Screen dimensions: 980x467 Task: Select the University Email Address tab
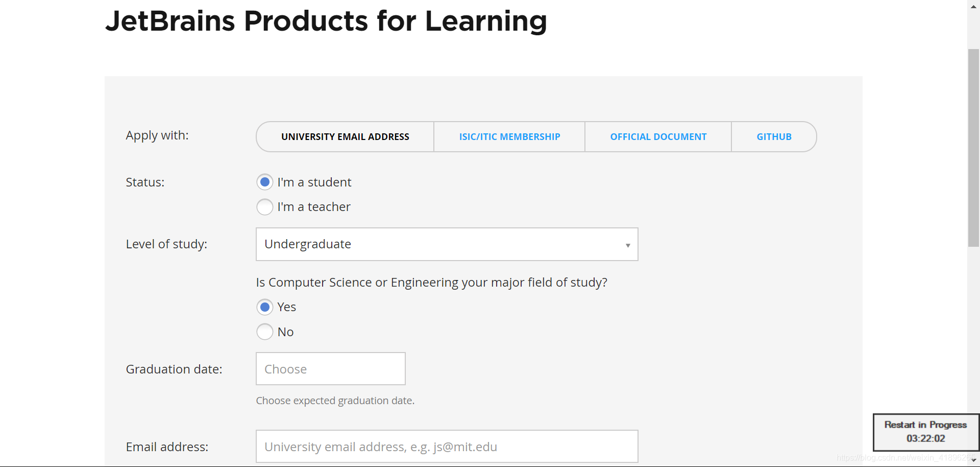[x=345, y=137]
